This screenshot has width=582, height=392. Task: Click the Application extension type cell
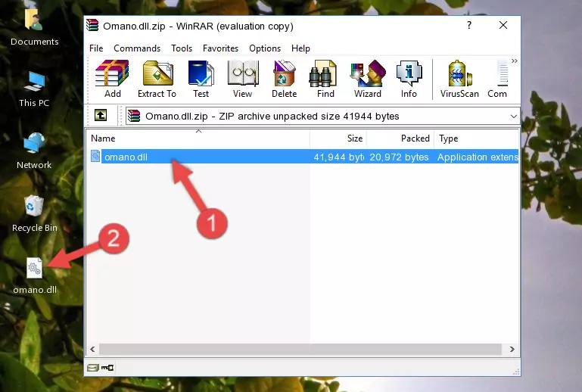(x=478, y=157)
